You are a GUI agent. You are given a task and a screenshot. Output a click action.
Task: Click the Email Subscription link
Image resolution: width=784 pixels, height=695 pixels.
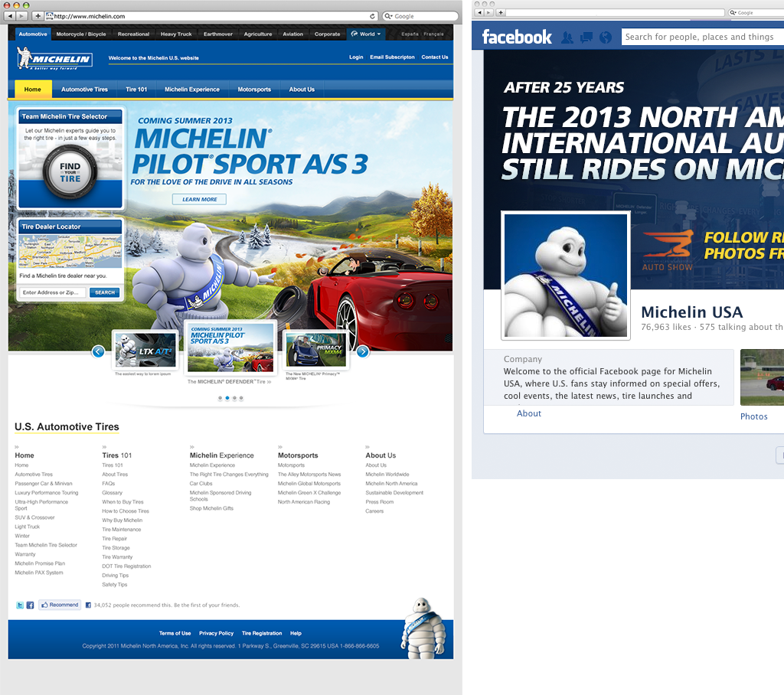[x=393, y=57]
